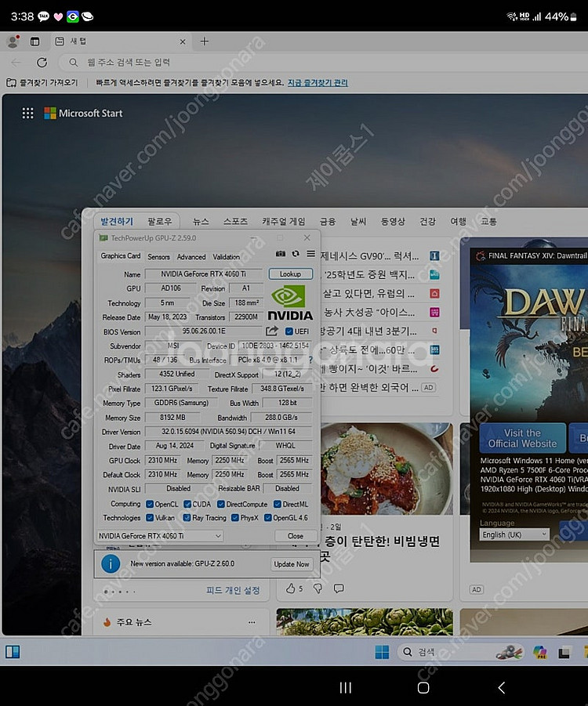Open the Windows widgets panel icon
The width and height of the screenshot is (588, 706).
13,651
